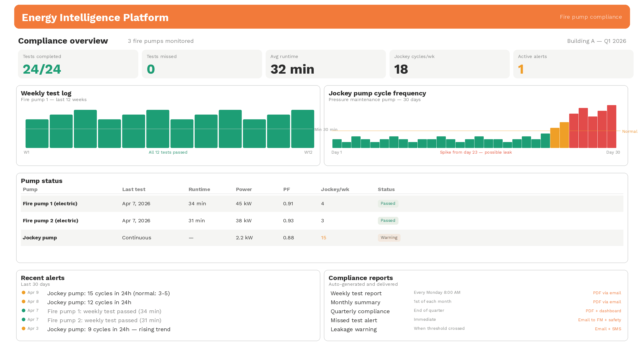644x348 pixels.
Task: Click the orange alert dot beside Apr 8
Action: coord(24,301)
